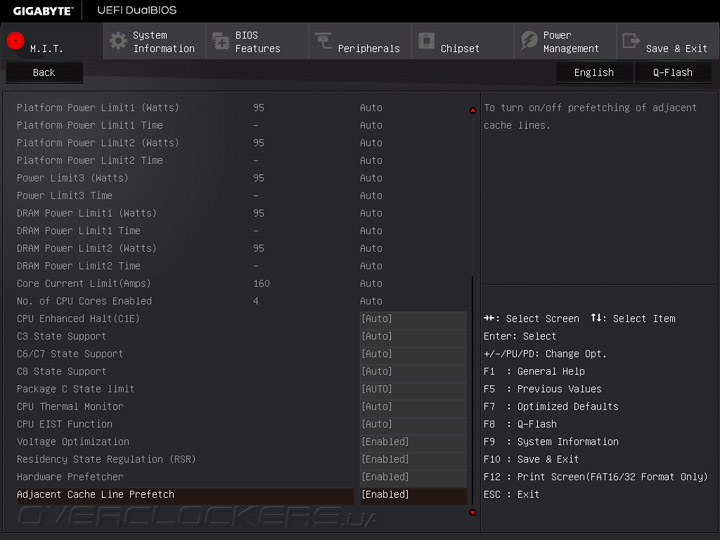Click the red M.I.T. tab icon
This screenshot has height=540, width=720.
[16, 42]
